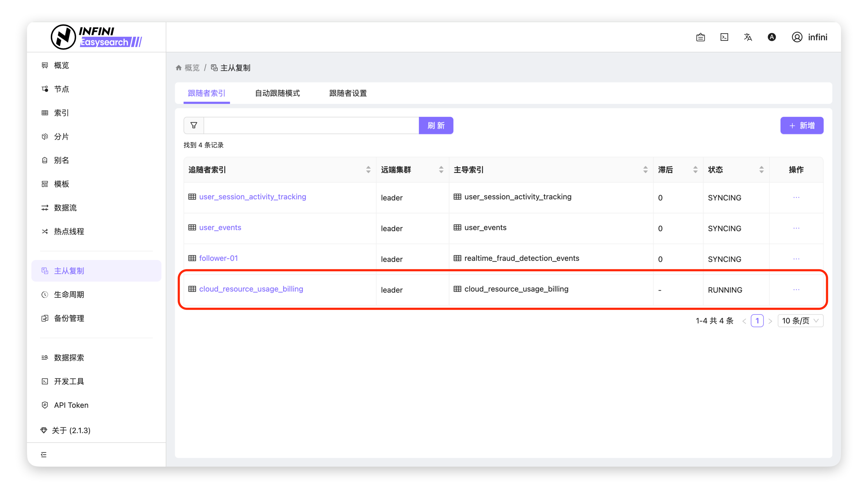Open the language translation icon
The image size is (868, 499).
tap(748, 37)
